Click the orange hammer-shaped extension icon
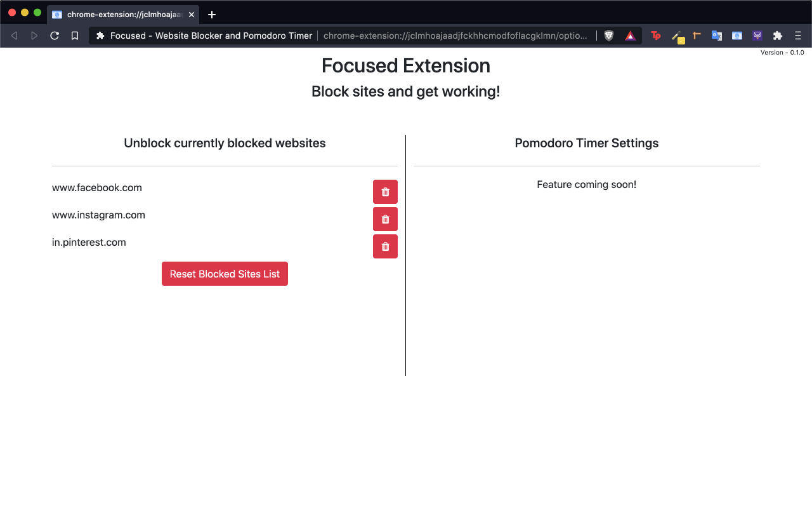Image resolution: width=812 pixels, height=508 pixels. (x=697, y=36)
